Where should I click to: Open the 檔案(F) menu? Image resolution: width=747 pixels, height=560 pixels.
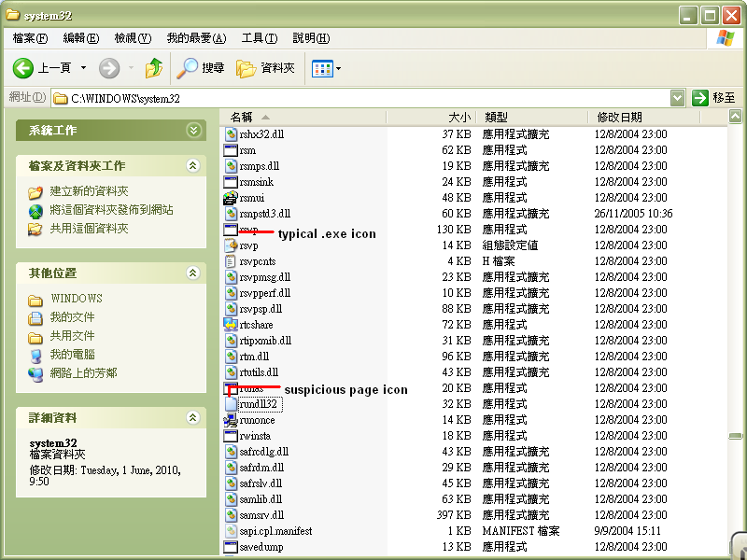coord(30,38)
